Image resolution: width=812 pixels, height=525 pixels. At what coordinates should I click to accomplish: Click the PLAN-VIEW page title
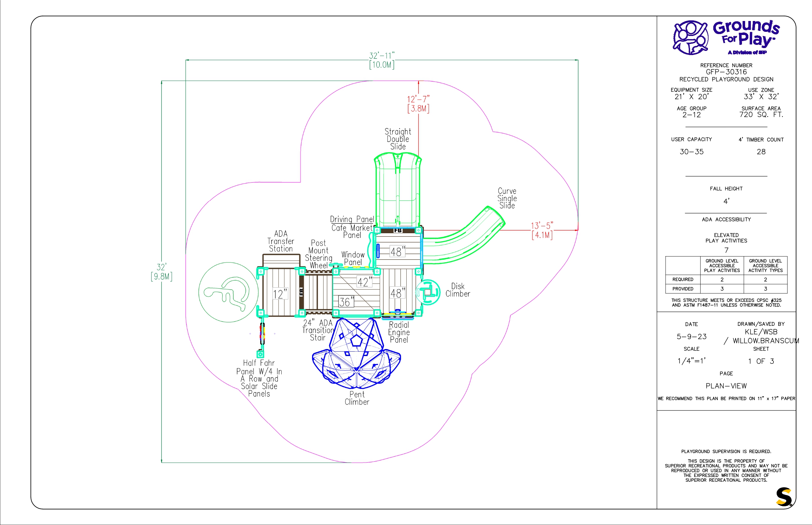(x=726, y=386)
